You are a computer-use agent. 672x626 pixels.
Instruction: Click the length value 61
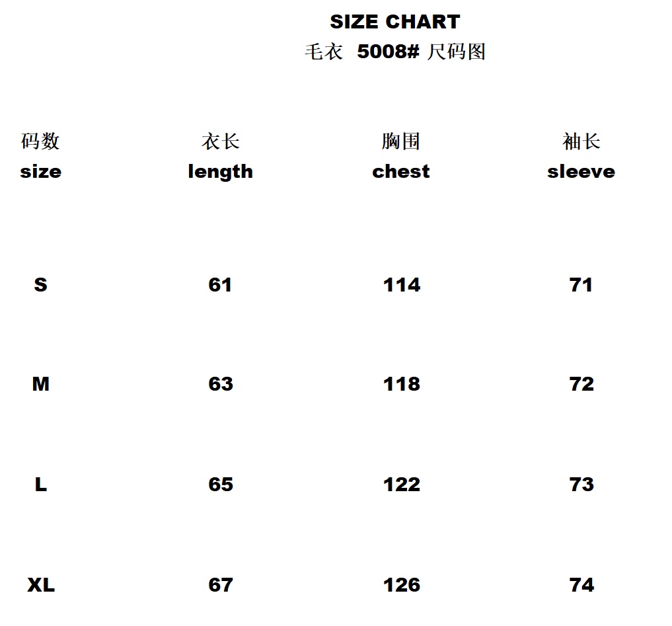coord(220,285)
